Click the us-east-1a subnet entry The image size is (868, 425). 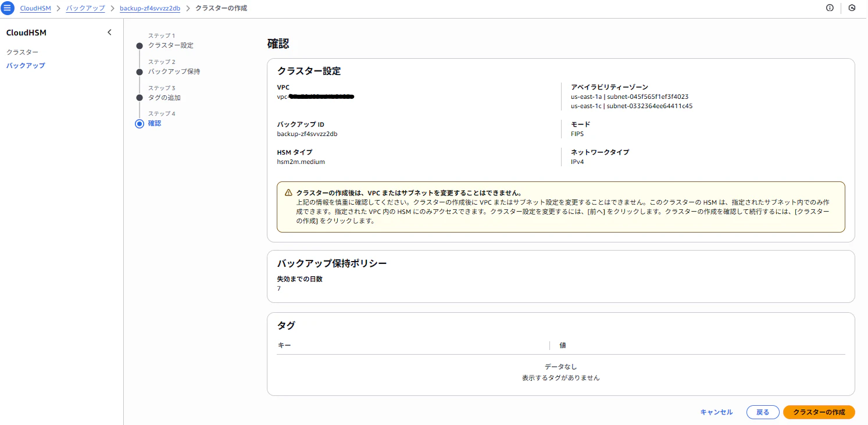pyautogui.click(x=630, y=97)
